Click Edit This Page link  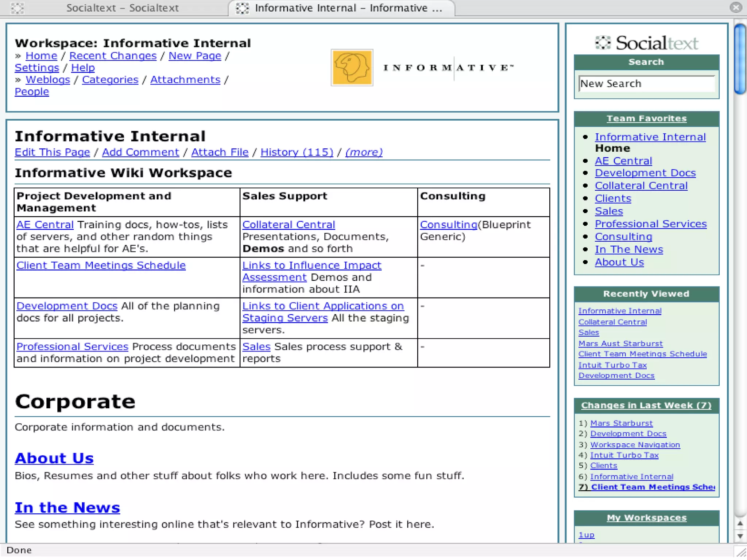point(52,152)
